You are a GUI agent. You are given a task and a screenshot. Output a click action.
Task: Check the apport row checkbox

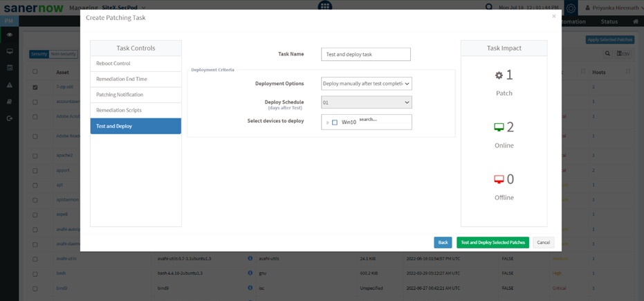pos(35,170)
